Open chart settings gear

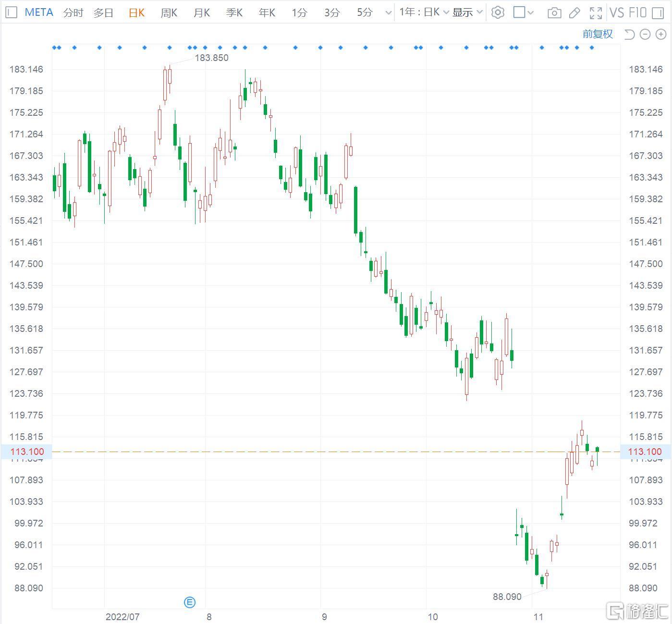[x=498, y=12]
